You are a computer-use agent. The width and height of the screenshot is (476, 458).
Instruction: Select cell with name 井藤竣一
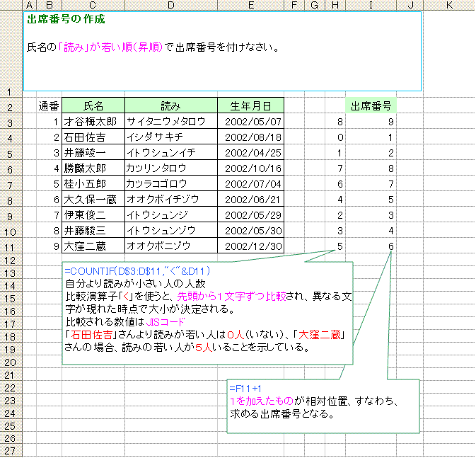93,152
